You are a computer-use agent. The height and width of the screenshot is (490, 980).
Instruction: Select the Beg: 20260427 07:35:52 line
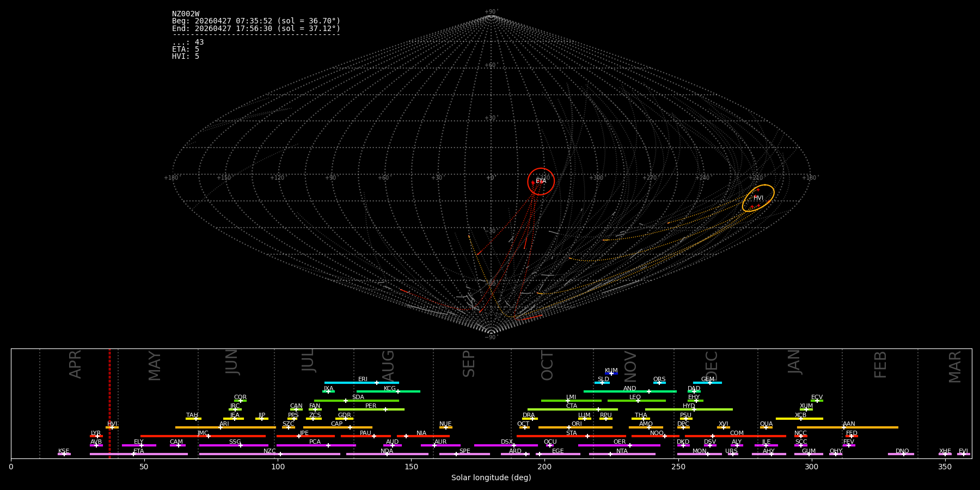pyautogui.click(x=256, y=21)
